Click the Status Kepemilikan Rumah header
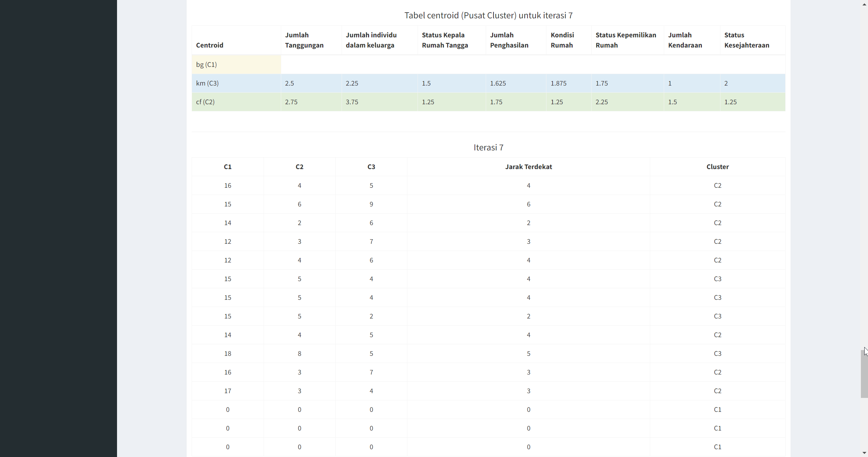Viewport: 868px width, 457px height. point(625,40)
